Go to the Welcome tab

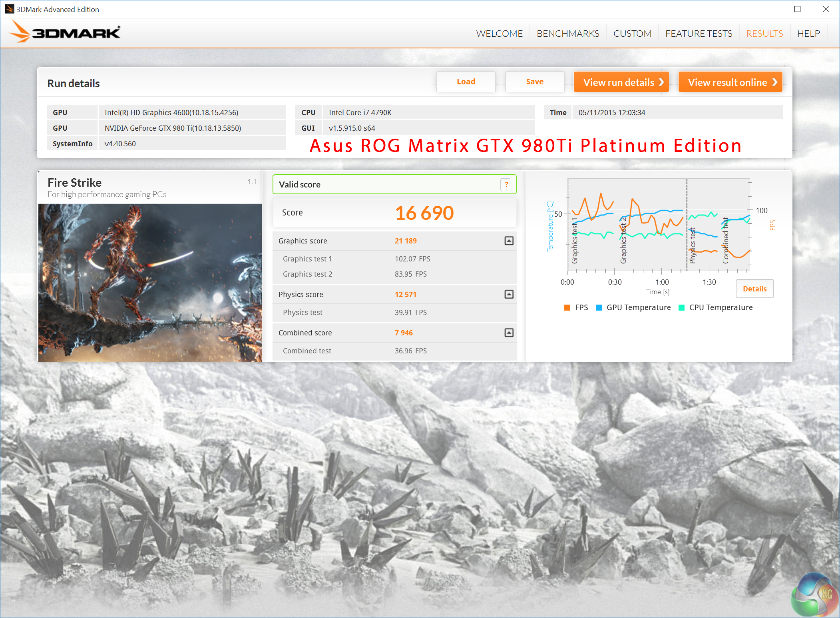coord(499,34)
